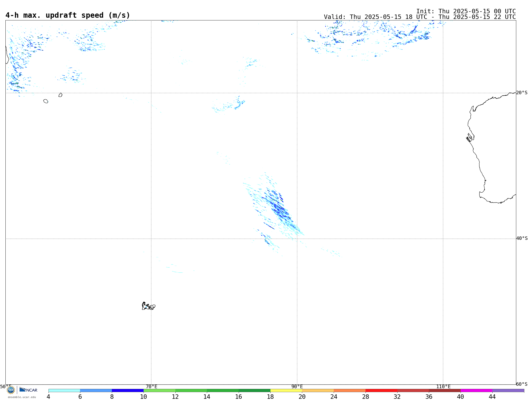Click the colorbar tick label 40
This screenshot has width=532, height=400.
pos(461,397)
